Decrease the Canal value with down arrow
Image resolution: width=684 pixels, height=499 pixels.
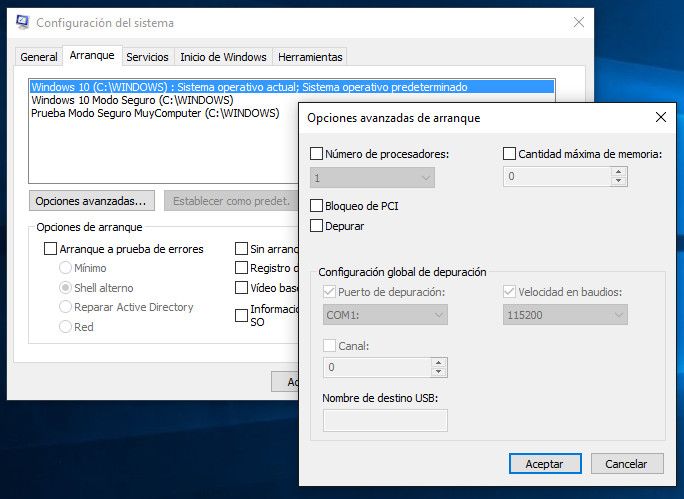click(x=439, y=372)
